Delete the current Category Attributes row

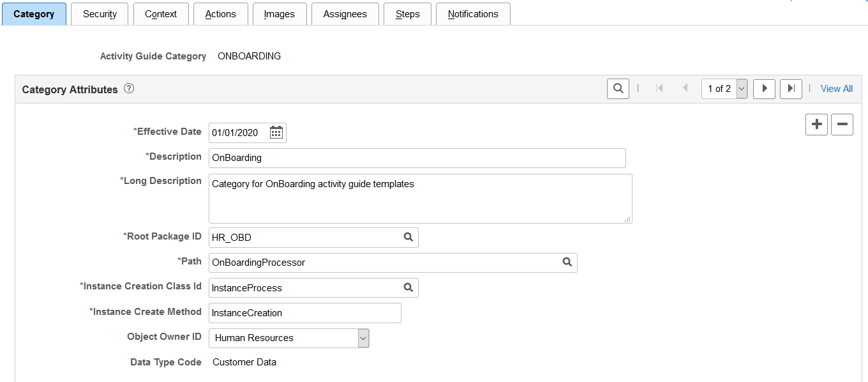click(842, 125)
